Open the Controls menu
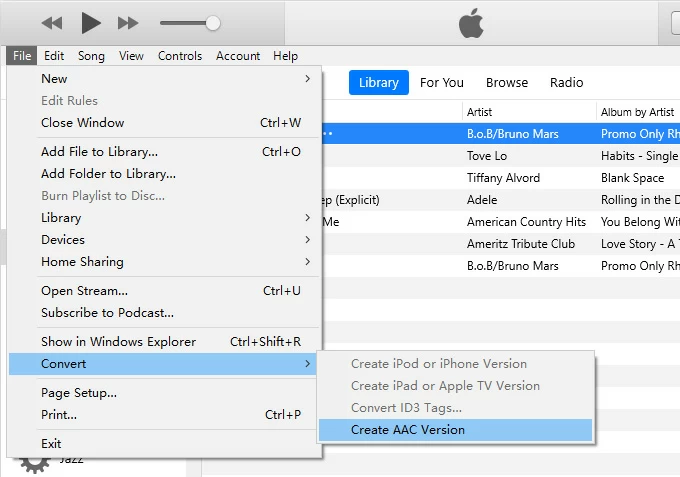 coord(180,56)
